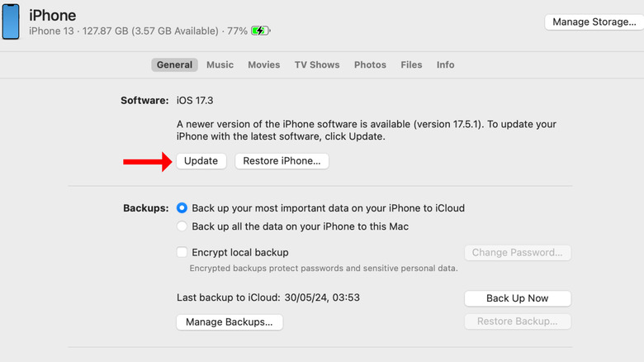
Task: Select back up to iCloud option
Action: click(x=182, y=208)
